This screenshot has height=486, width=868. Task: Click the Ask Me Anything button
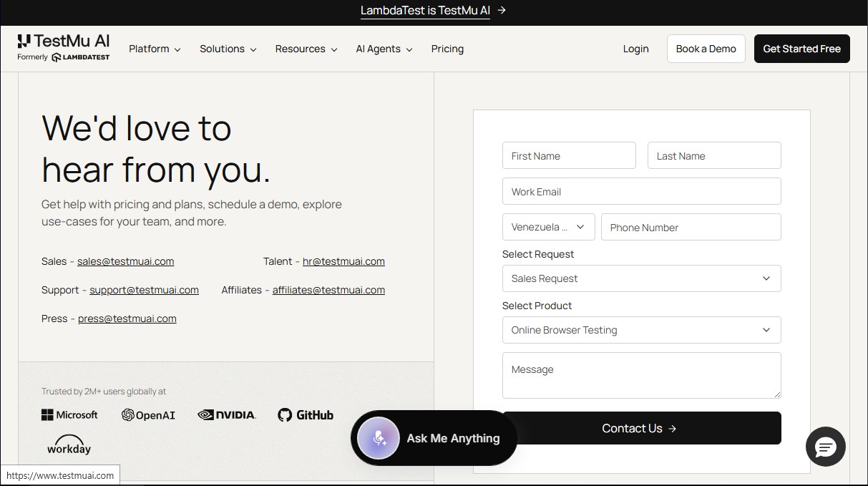point(434,438)
